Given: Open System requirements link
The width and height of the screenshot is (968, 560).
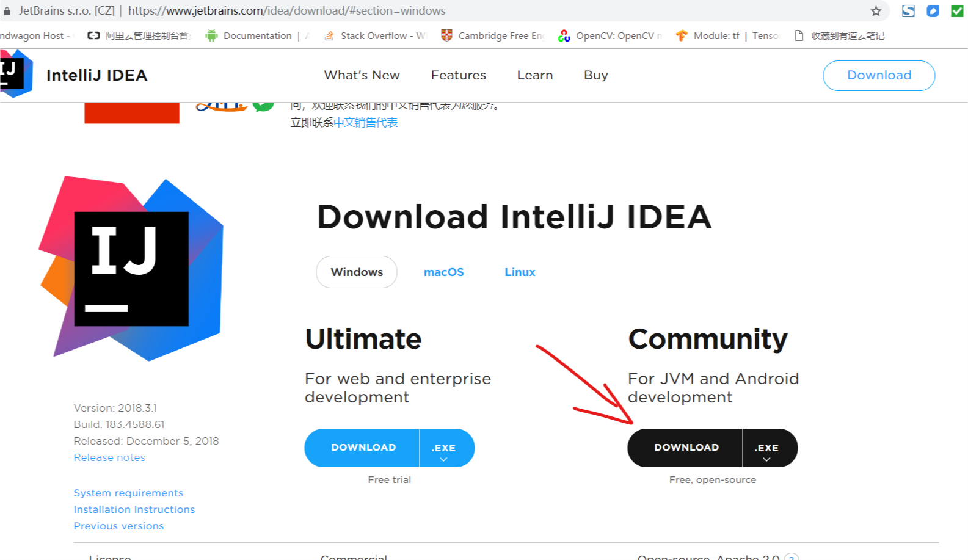Looking at the screenshot, I should click(x=128, y=493).
